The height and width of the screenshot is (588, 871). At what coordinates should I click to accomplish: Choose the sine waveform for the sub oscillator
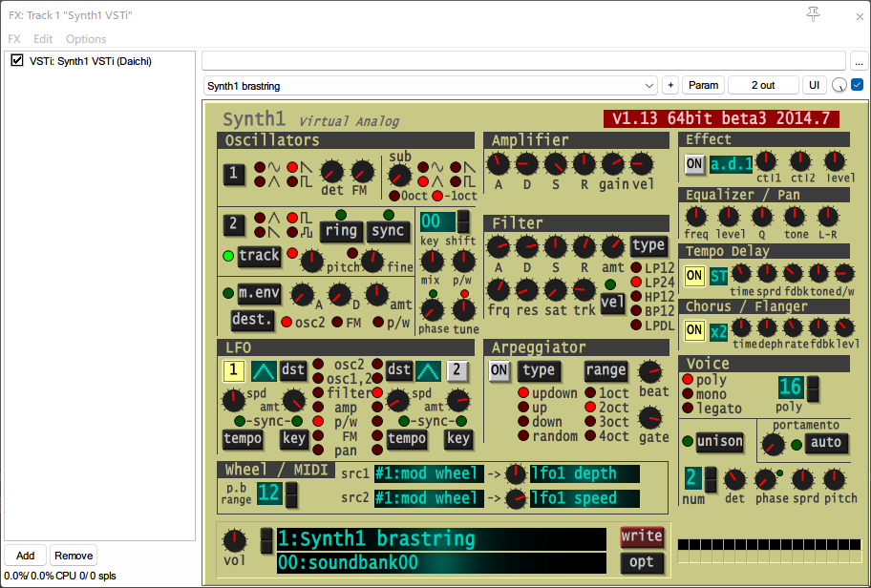pyautogui.click(x=423, y=167)
